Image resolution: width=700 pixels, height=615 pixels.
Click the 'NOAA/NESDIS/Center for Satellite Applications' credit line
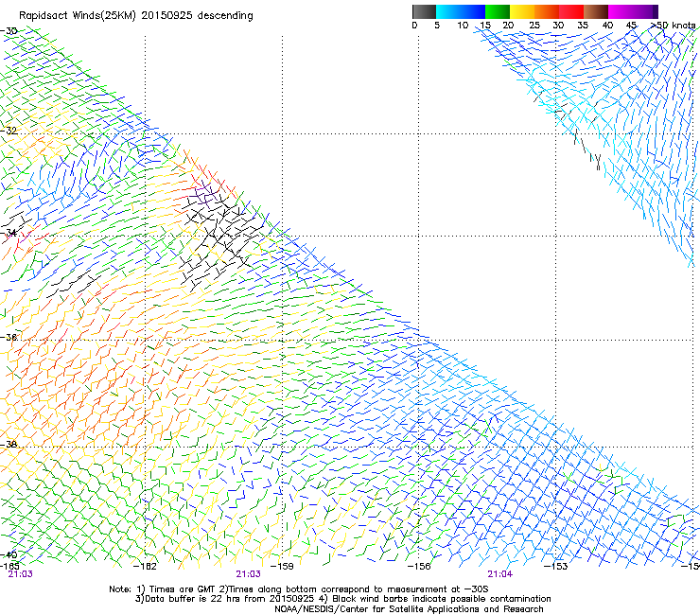(409, 609)
